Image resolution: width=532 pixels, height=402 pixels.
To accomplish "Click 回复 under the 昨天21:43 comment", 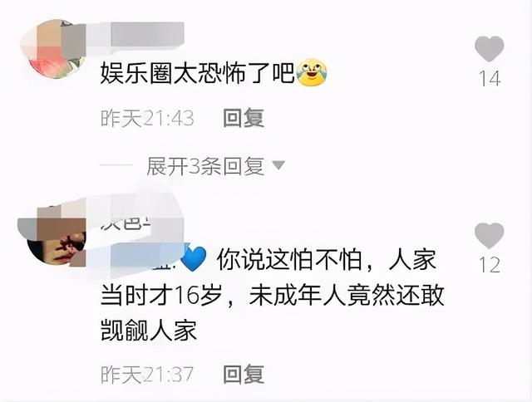I will (244, 118).
